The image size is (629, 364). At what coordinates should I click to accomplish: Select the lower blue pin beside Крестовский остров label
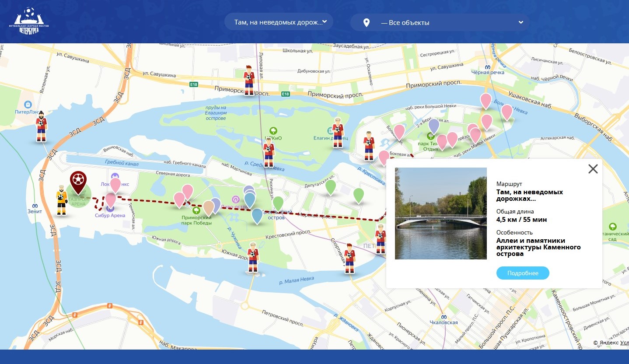point(257,216)
